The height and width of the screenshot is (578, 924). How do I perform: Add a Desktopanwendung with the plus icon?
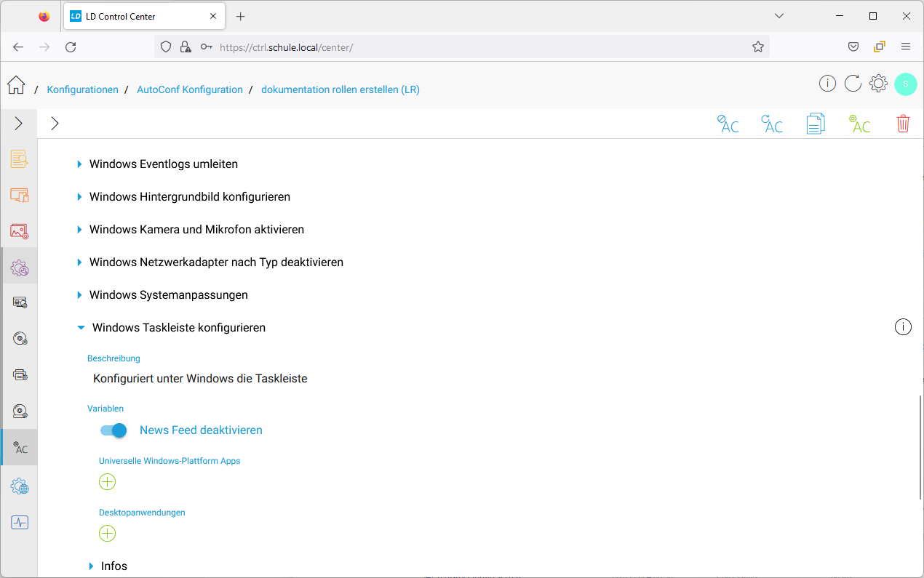tap(107, 534)
